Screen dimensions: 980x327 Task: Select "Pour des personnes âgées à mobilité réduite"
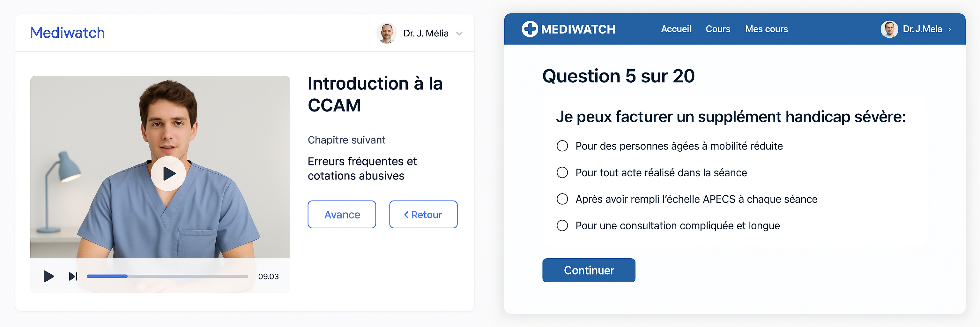coord(562,146)
